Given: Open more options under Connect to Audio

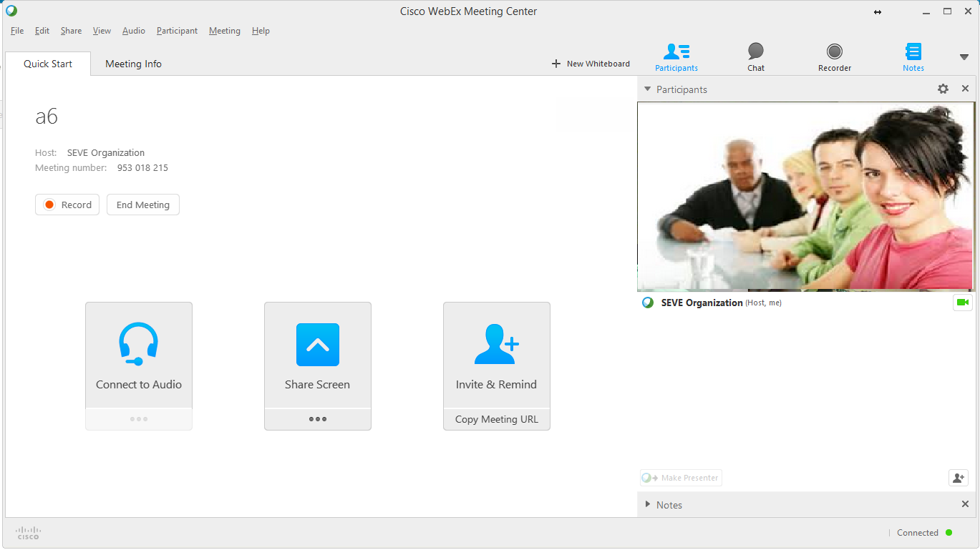Looking at the screenshot, I should point(139,419).
